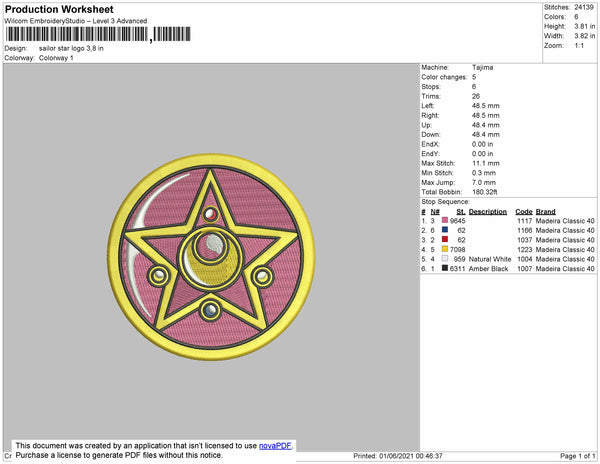The image size is (600, 464).
Task: Click the 'Page 1 of 1' footer text
Action: (577, 456)
